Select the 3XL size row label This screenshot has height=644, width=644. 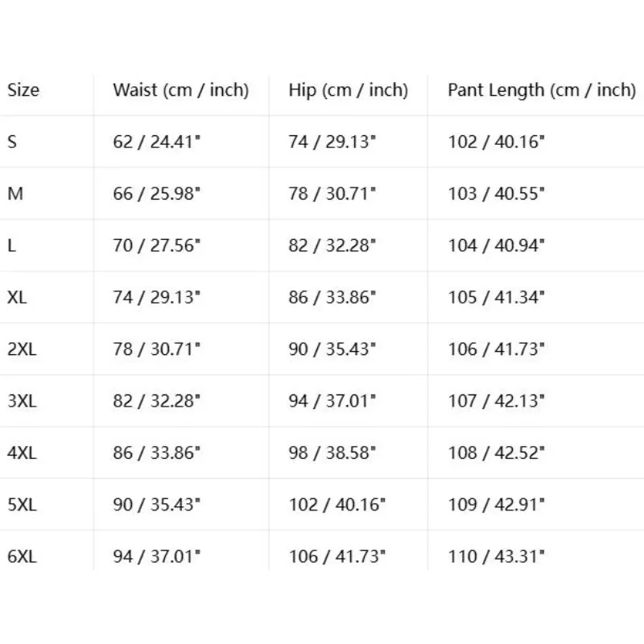tap(22, 401)
